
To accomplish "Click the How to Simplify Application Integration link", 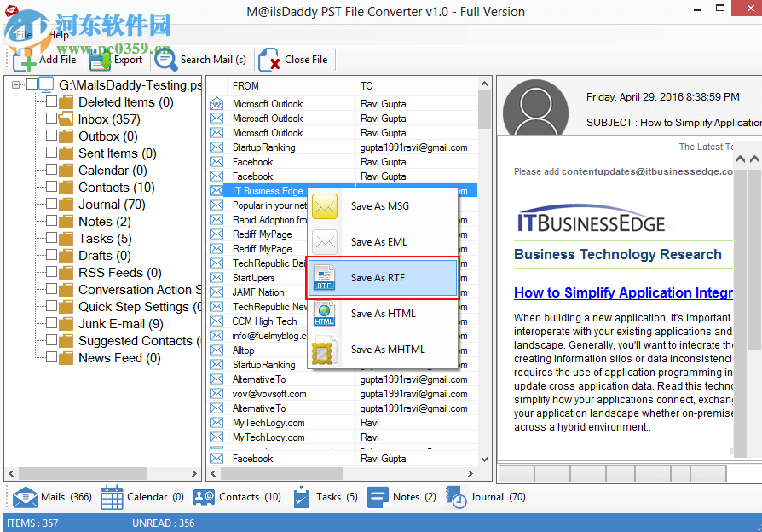I will pos(623,292).
